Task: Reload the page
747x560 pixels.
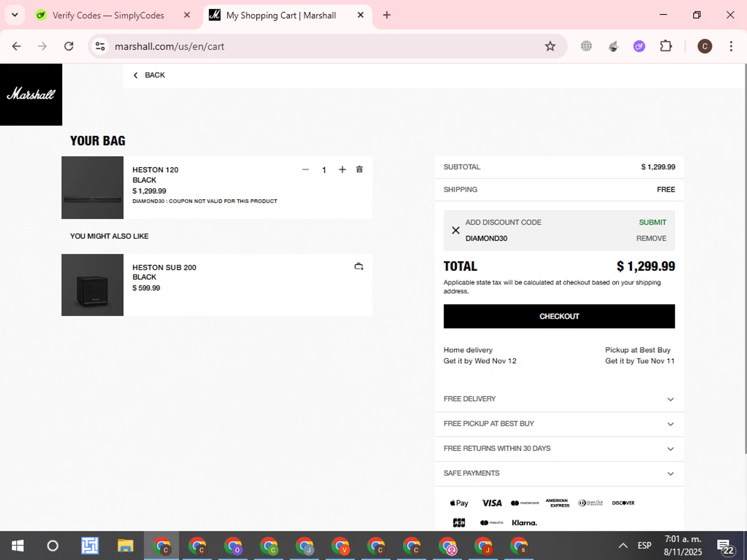Action: [69, 46]
